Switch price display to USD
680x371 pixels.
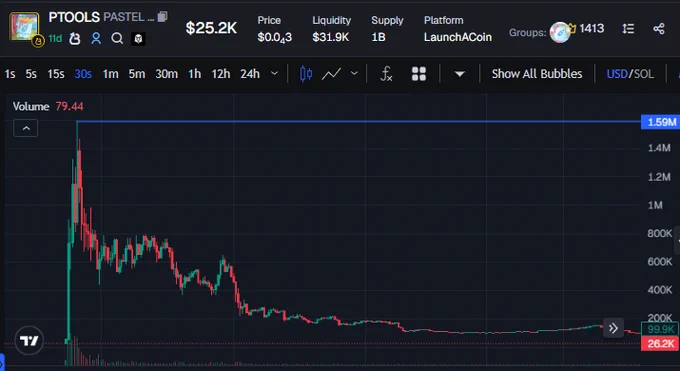coord(617,74)
